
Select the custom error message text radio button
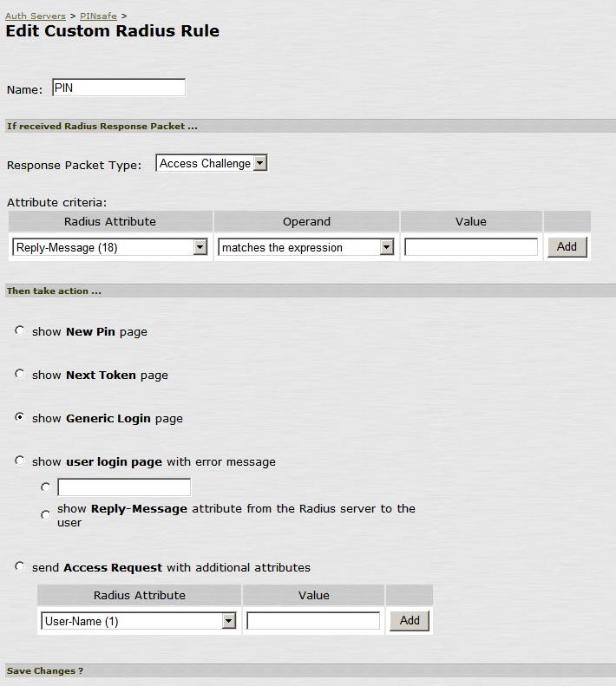(x=45, y=487)
